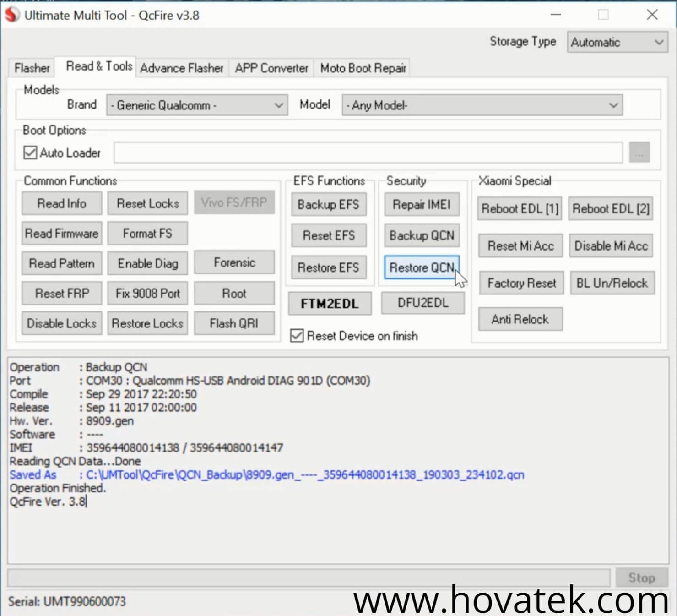This screenshot has width=677, height=616.
Task: Click the Compile date log line
Action: pos(103,394)
